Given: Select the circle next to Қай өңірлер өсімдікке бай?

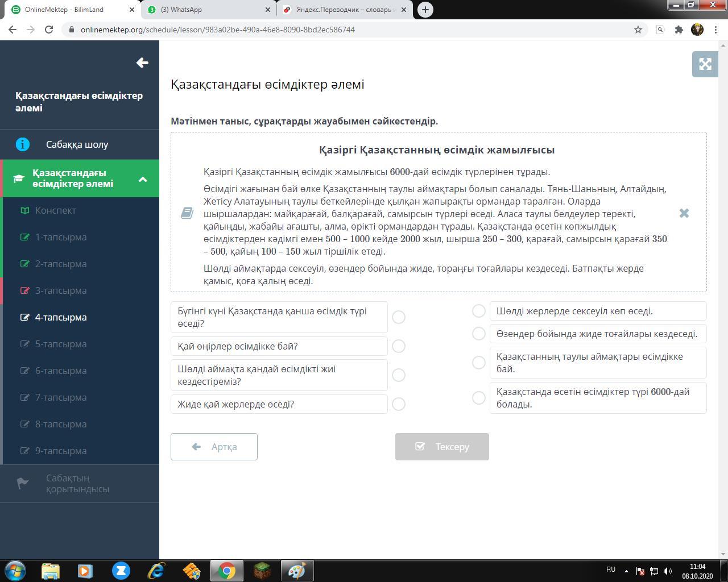Looking at the screenshot, I should click(x=399, y=346).
